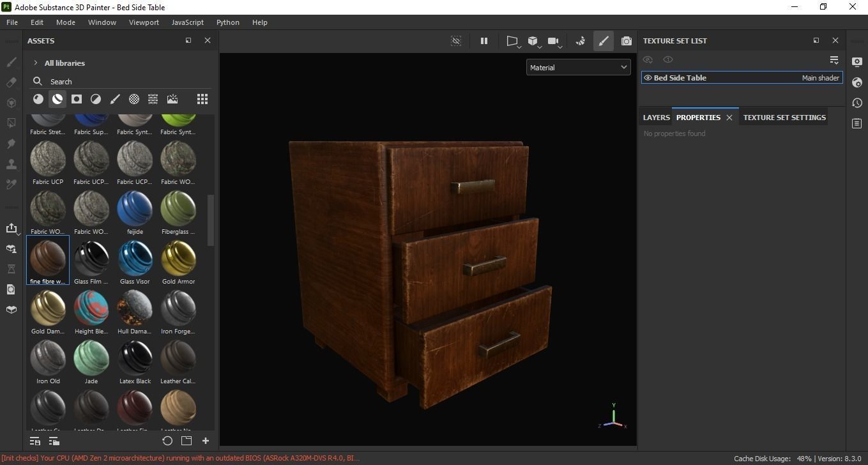868x465 pixels.
Task: Open the Viewport menu
Action: (x=144, y=22)
